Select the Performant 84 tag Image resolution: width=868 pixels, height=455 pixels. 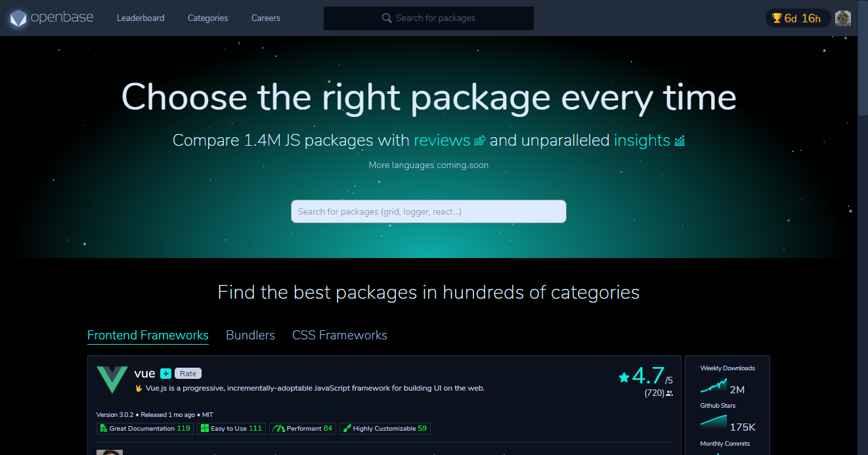[303, 428]
